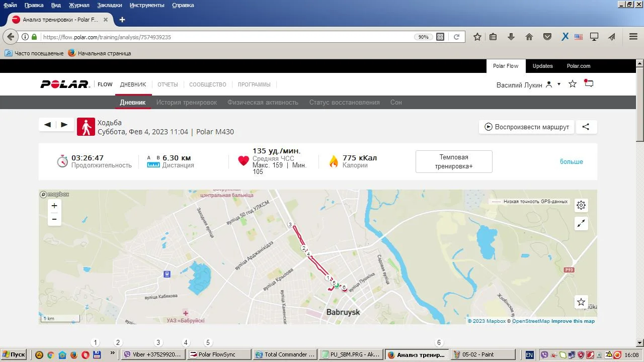
Task: Open the Закладки menu
Action: [109, 5]
